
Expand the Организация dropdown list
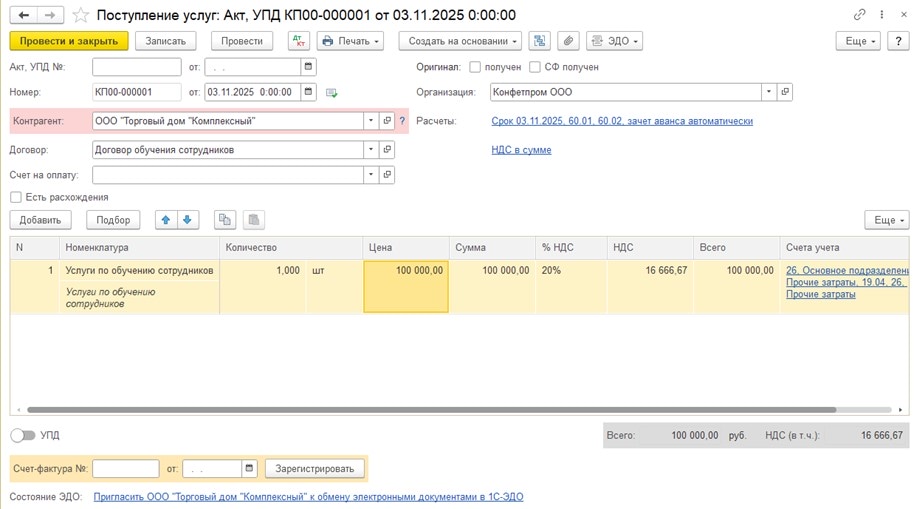pyautogui.click(x=768, y=92)
